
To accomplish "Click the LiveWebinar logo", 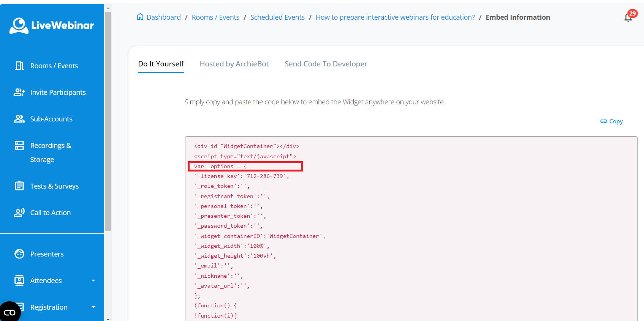I will pos(52,25).
